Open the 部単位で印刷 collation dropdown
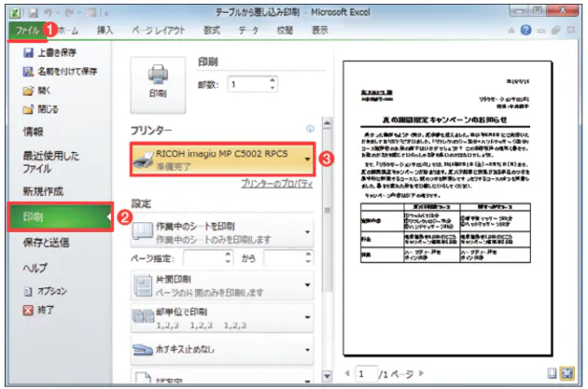This screenshot has height=389, width=588. click(222, 318)
